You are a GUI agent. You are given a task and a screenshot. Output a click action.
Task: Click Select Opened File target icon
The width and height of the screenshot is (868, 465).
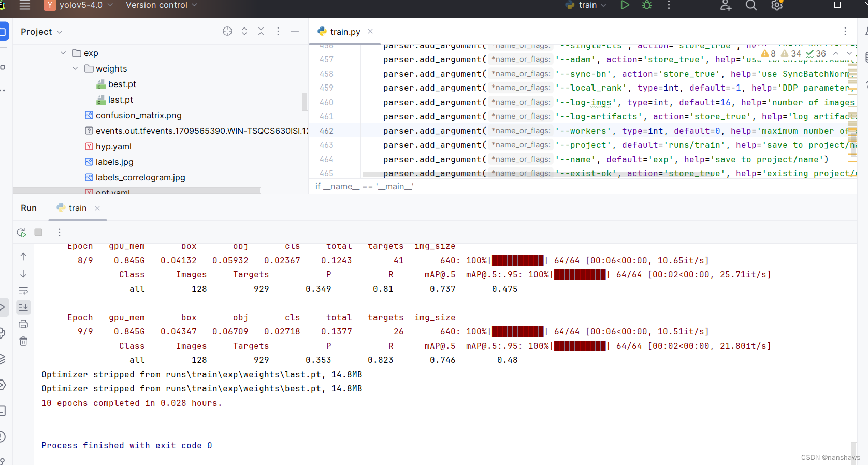227,31
